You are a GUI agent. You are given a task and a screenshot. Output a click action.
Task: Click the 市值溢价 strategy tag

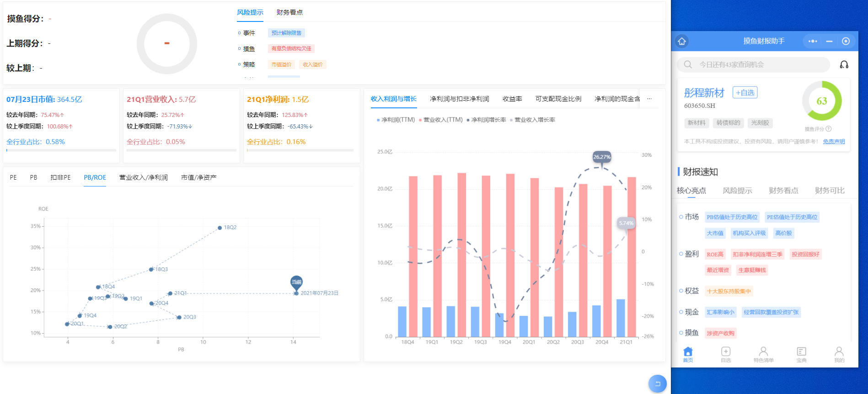281,64
